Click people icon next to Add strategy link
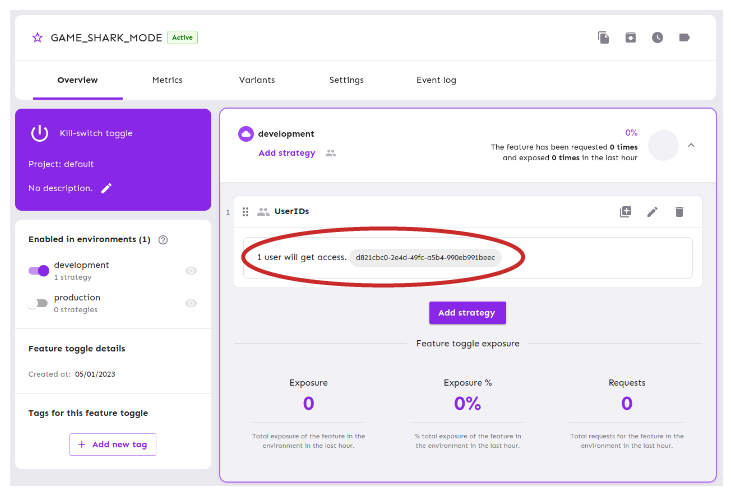Viewport: 733px width, 496px height. pos(331,153)
